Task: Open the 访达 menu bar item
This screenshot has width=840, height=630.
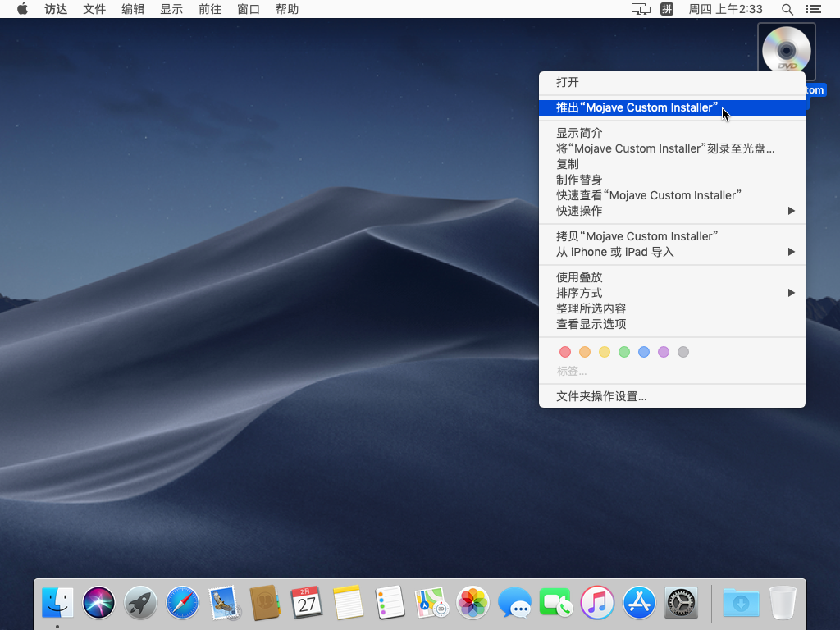Action: click(x=56, y=9)
